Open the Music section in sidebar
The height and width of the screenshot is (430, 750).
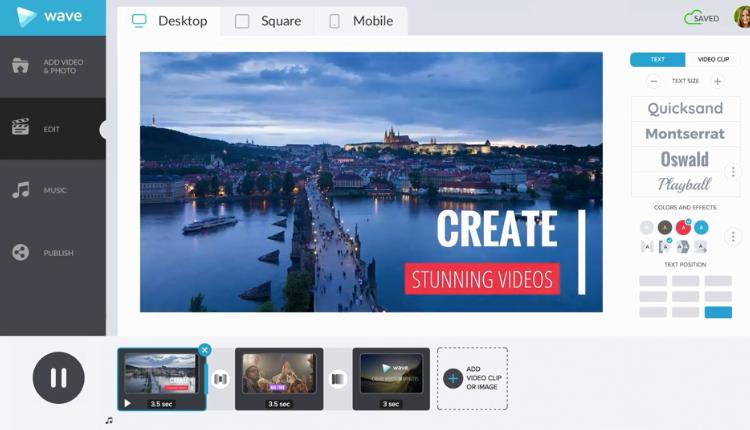coord(52,190)
